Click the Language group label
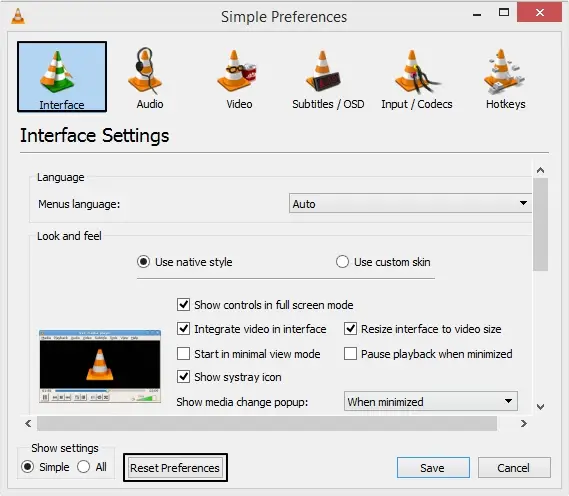This screenshot has height=496, width=569. 61,177
